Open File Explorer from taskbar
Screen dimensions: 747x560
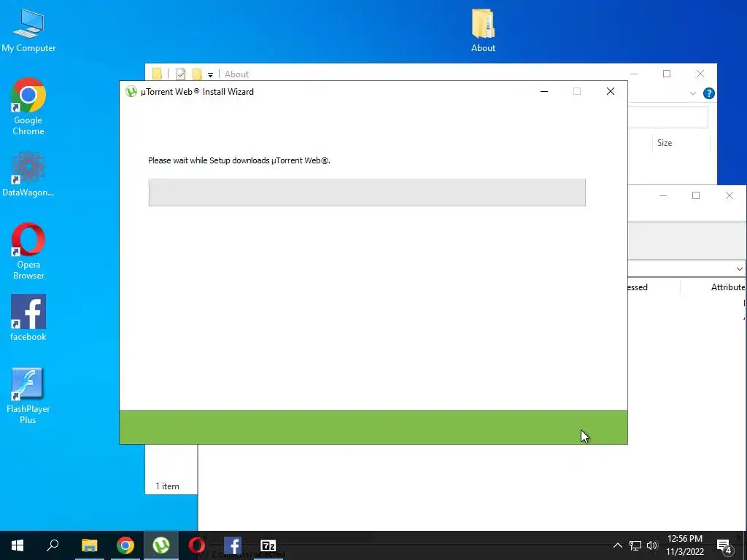(89, 545)
